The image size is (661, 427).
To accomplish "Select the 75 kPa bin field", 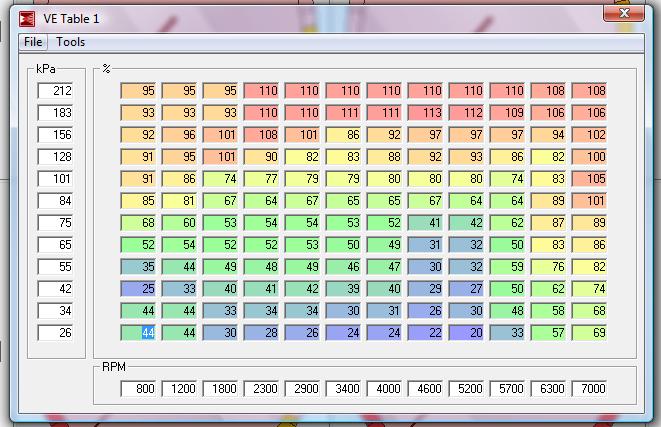I will (55, 223).
